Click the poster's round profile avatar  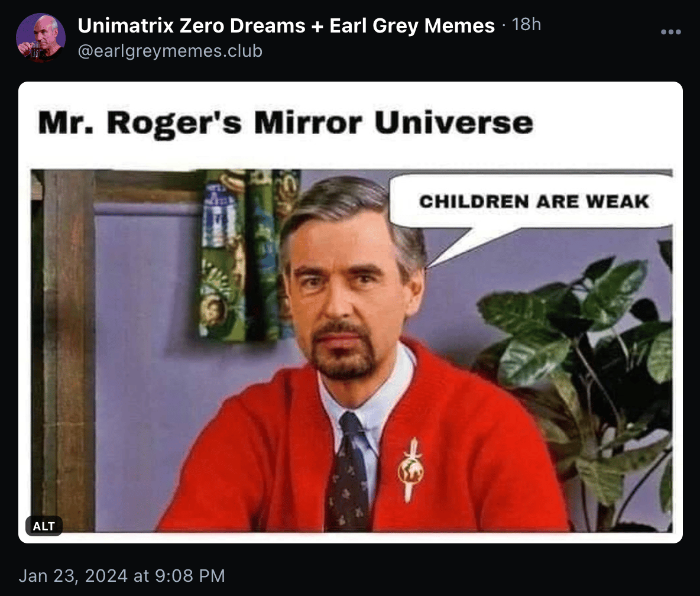coord(41,37)
